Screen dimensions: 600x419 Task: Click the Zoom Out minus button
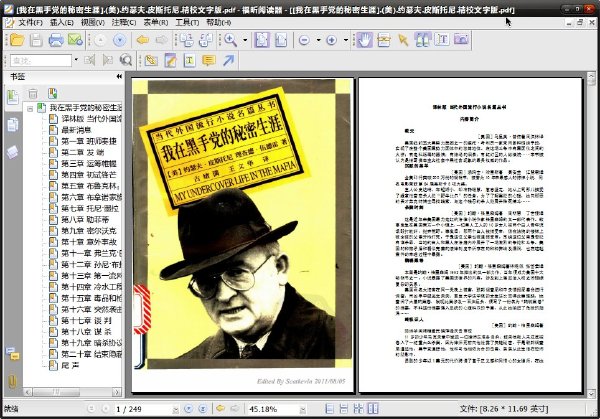[x=304, y=40]
